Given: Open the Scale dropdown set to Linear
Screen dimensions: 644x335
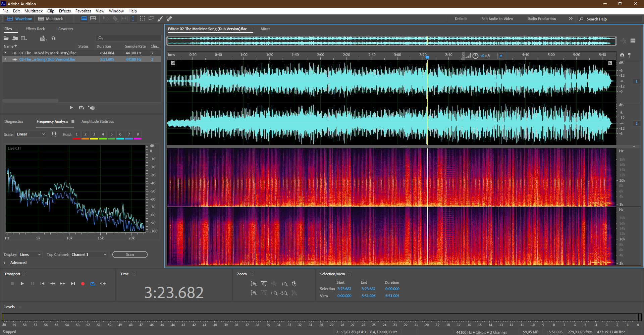Looking at the screenshot, I should [x=31, y=134].
